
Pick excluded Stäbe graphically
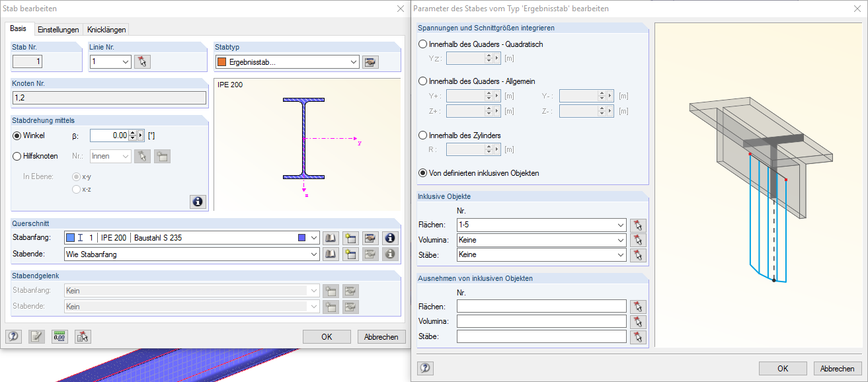point(638,337)
